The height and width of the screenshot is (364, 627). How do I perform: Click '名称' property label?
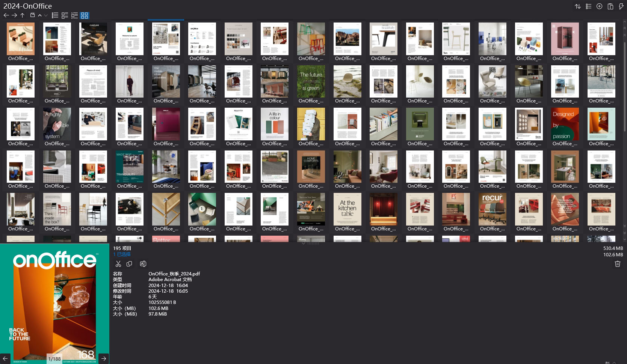pyautogui.click(x=118, y=274)
